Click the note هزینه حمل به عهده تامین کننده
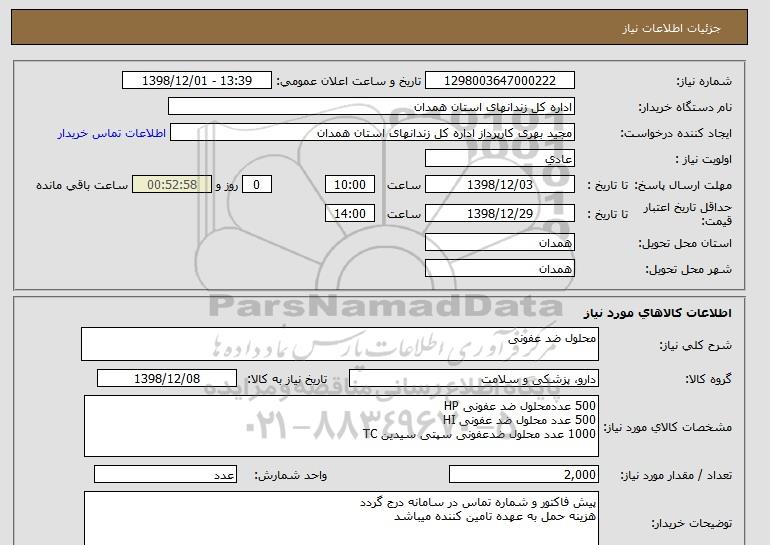Image resolution: width=770 pixels, height=545 pixels. pyautogui.click(x=495, y=516)
